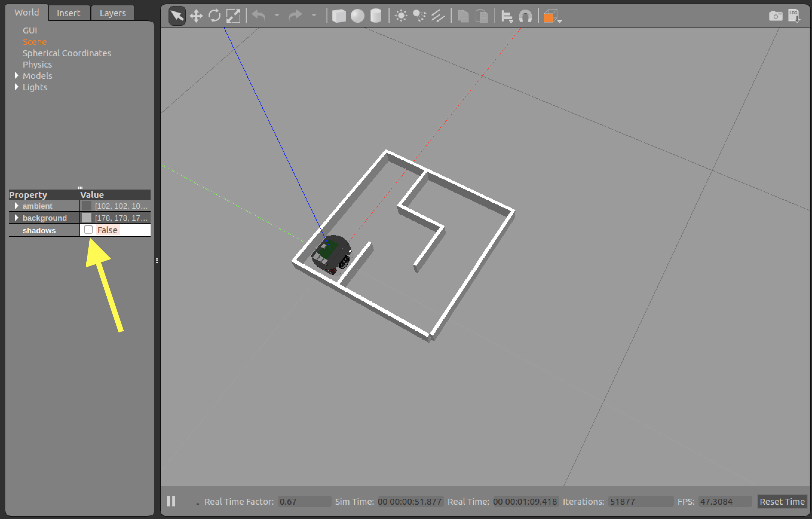Click the undo arrow icon
Screen dimensions: 812x519
[x=259, y=16]
